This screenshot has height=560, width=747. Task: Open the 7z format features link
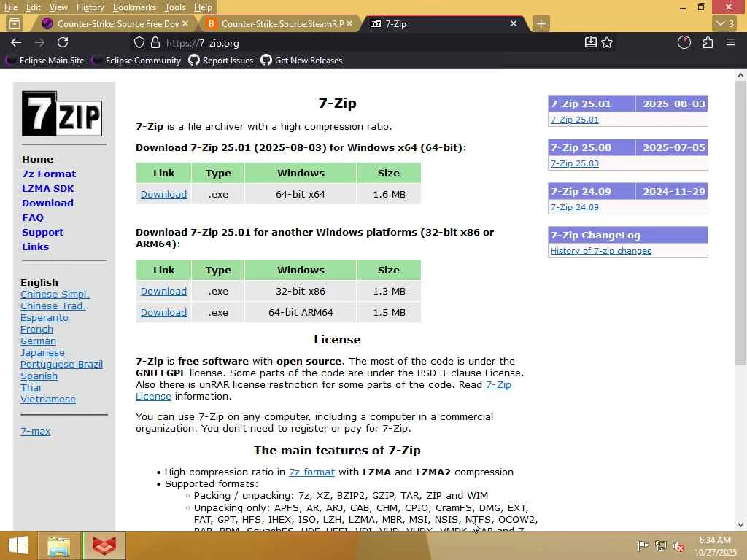(x=311, y=472)
